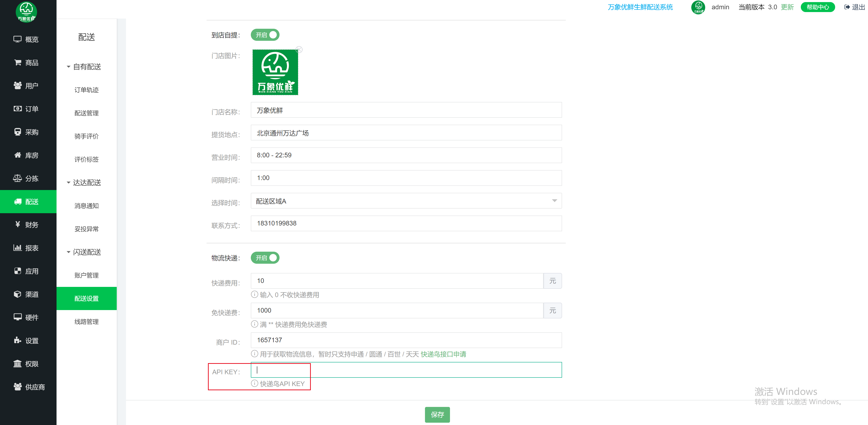Open the 用户 users group icon
This screenshot has width=868, height=425.
18,86
